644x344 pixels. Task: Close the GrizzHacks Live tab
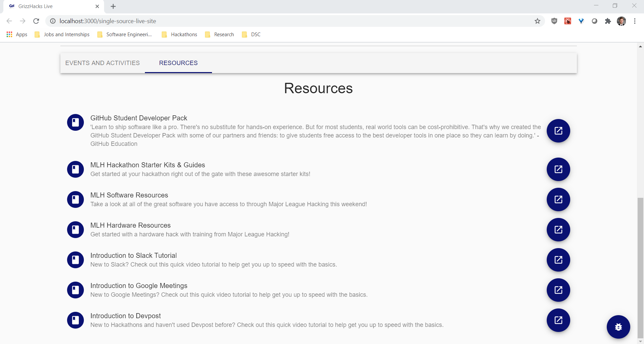97,6
